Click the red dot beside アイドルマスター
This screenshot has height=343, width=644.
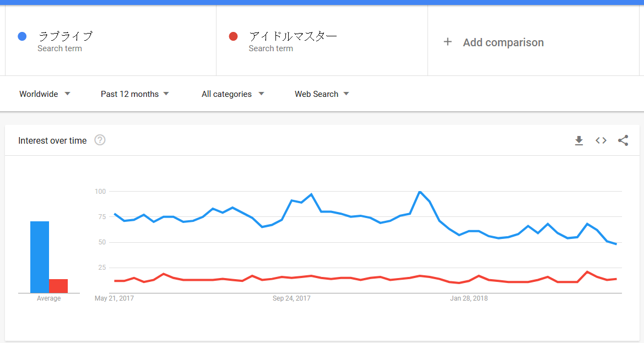[233, 36]
